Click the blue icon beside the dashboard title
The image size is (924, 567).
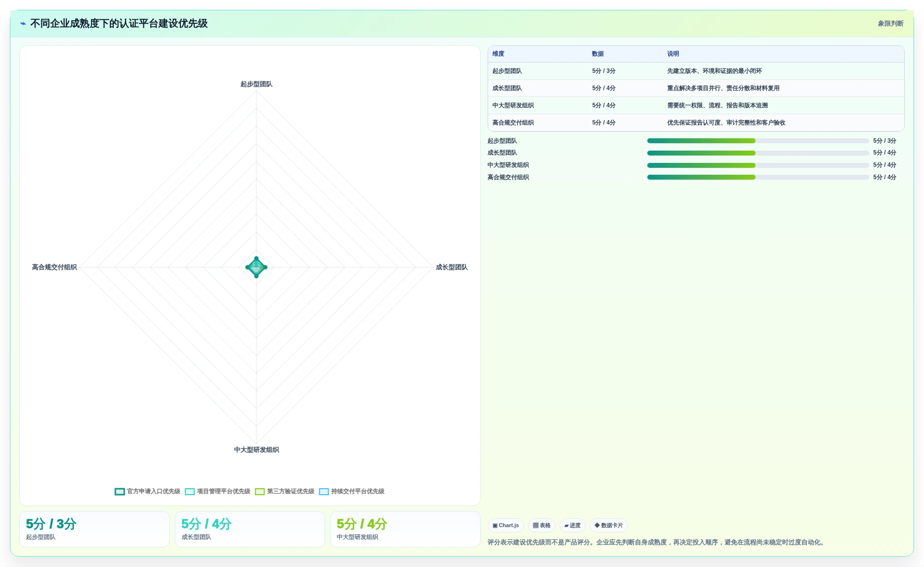tap(23, 24)
